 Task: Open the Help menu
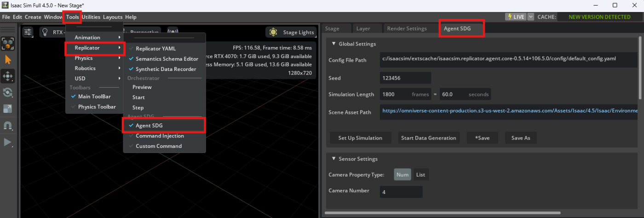click(x=131, y=17)
